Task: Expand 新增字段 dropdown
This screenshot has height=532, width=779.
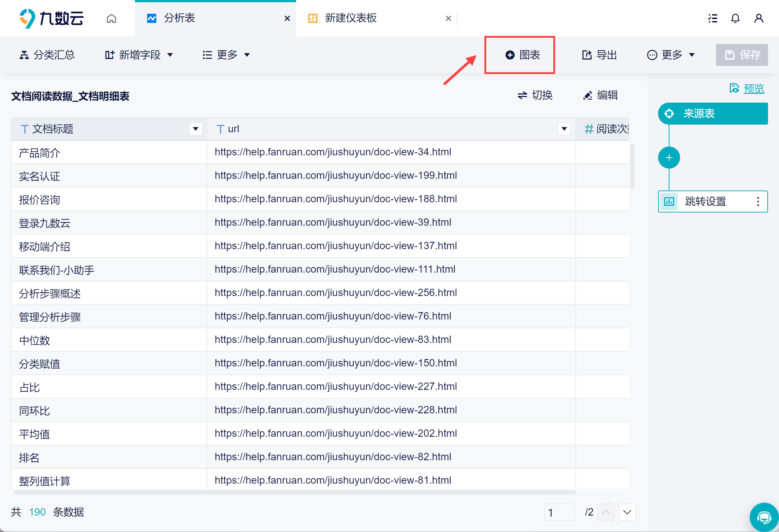Action: pos(139,55)
